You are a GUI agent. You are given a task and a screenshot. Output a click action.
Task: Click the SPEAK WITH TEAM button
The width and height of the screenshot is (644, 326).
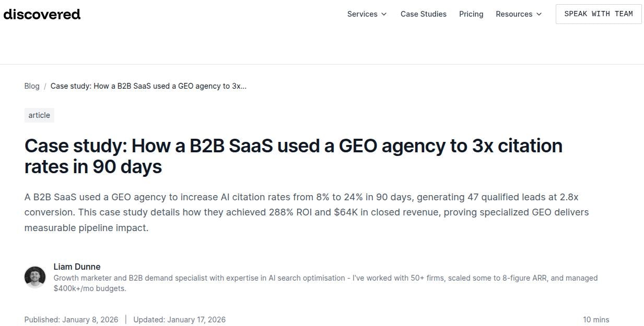click(598, 14)
